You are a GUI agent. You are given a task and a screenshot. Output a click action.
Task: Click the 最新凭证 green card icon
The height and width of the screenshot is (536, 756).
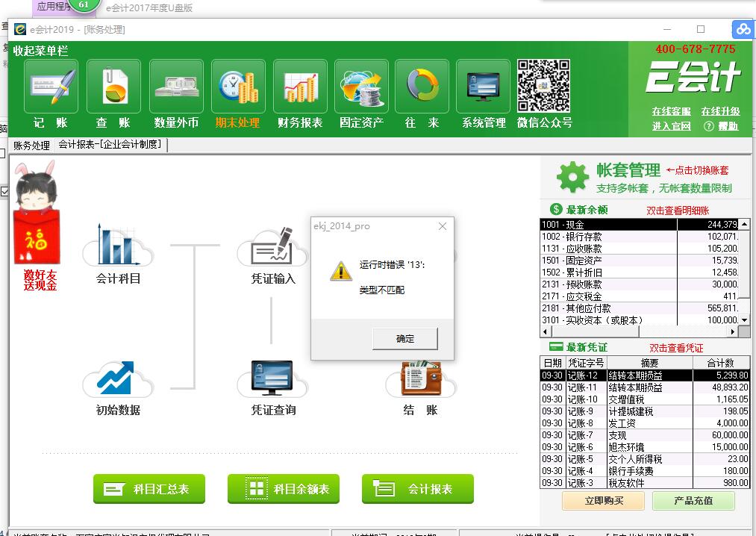pos(556,346)
